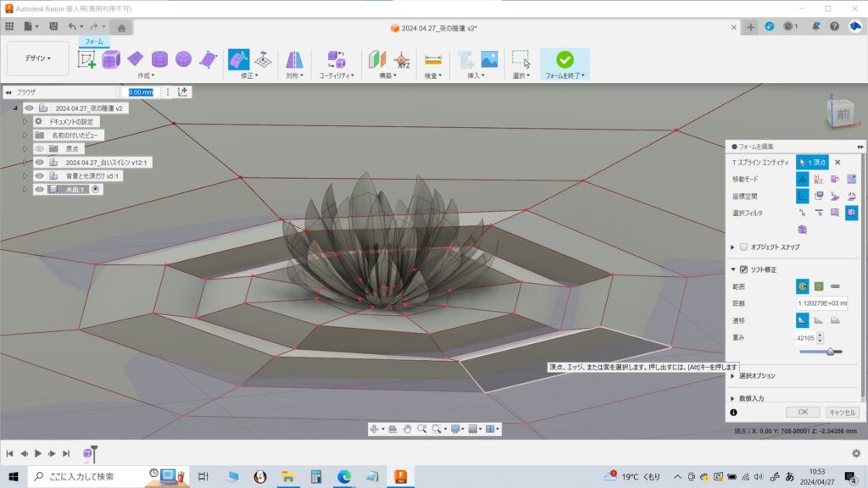868x488 pixels.
Task: Click the キャンセル button
Action: pos(843,413)
